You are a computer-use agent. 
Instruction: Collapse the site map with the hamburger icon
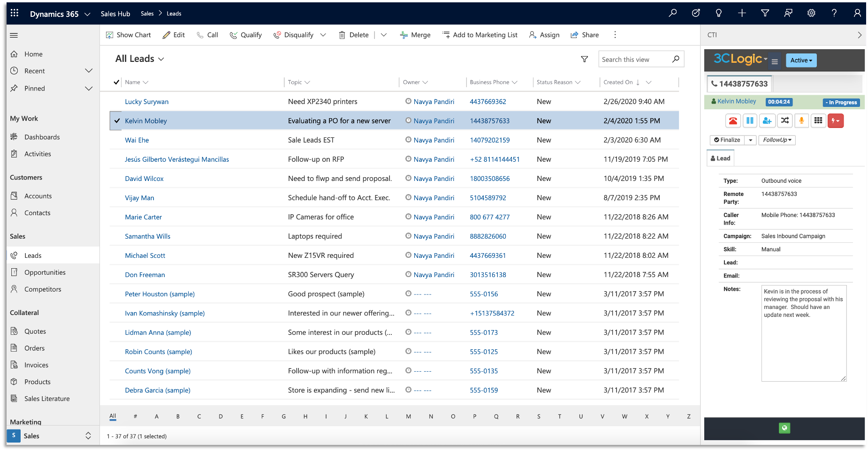[14, 35]
